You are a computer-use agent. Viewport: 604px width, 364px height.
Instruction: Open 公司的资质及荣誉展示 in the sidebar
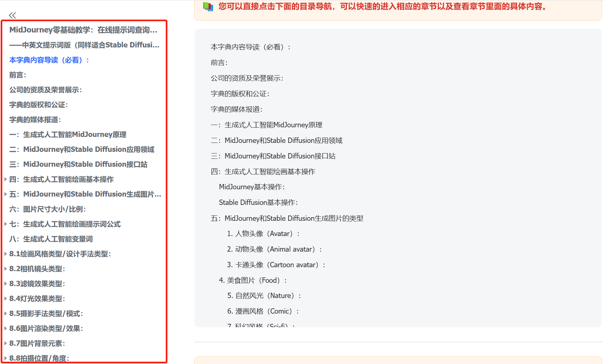coord(46,90)
